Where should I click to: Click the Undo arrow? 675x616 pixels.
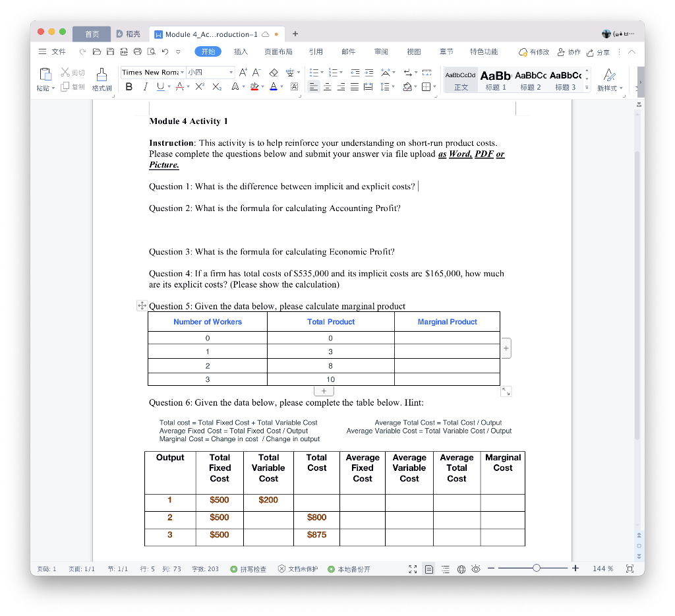(165, 51)
